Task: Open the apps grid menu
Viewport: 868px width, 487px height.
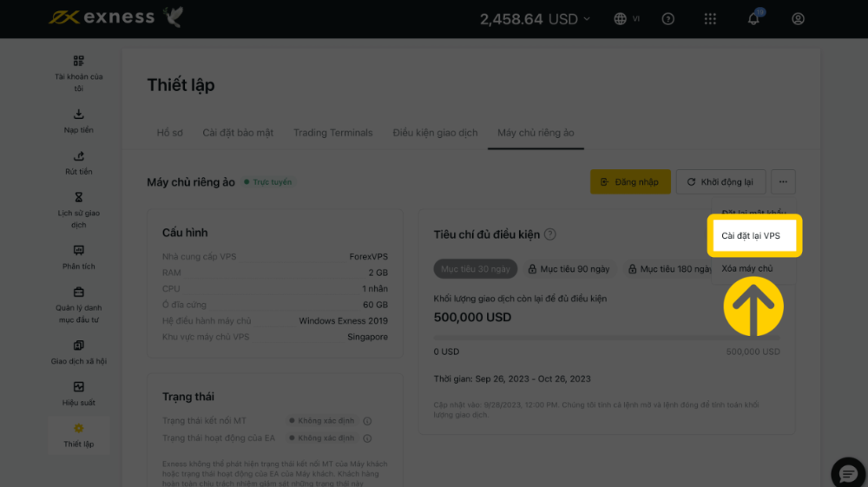Action: tap(710, 19)
